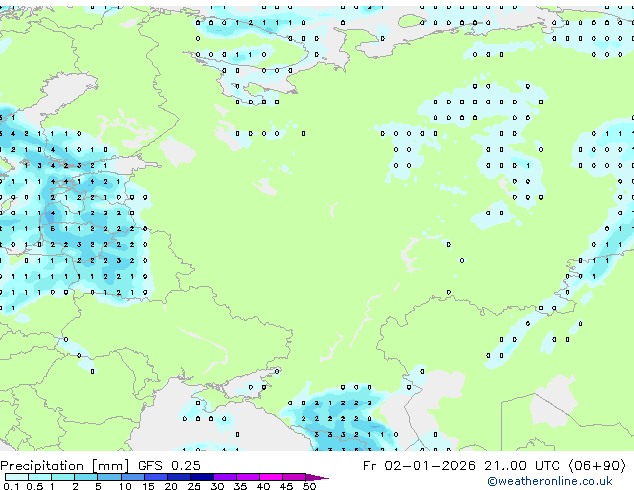Click the "30" legend scale label
This screenshot has width=634, height=490.
tap(217, 486)
